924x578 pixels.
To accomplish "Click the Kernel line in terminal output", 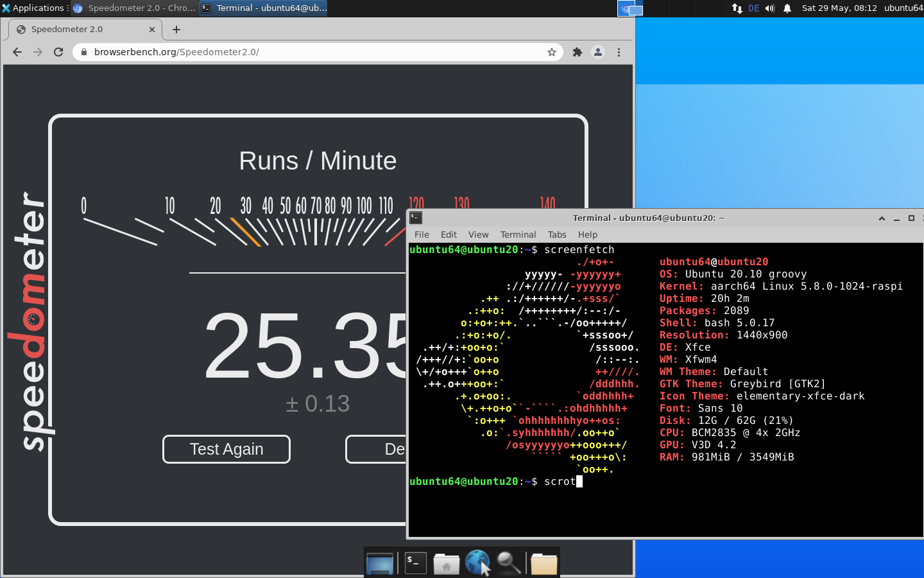I will (781, 286).
